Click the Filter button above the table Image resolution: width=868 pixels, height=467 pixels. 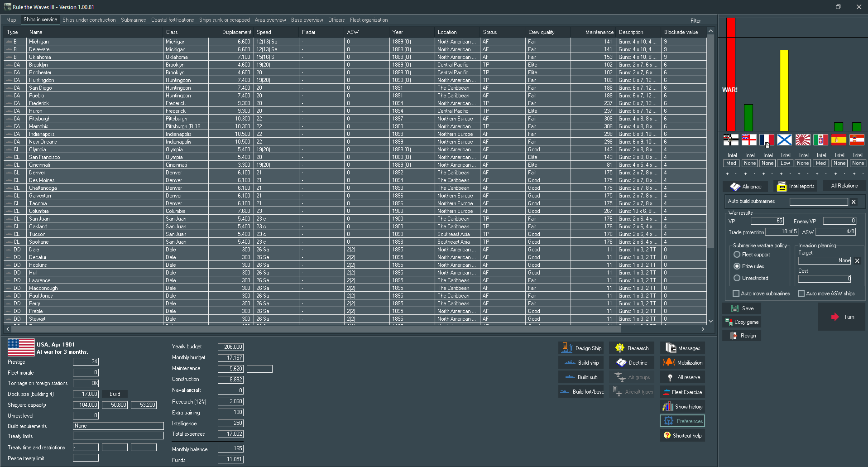pos(695,21)
